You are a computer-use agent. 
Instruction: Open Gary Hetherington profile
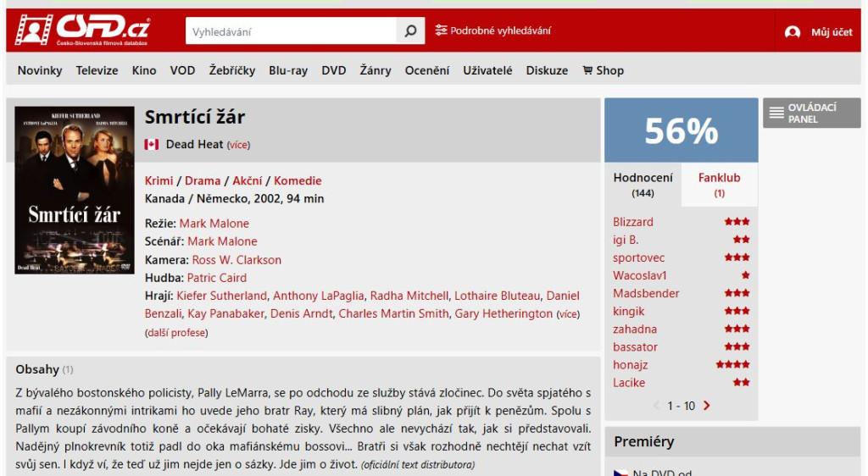(x=504, y=313)
